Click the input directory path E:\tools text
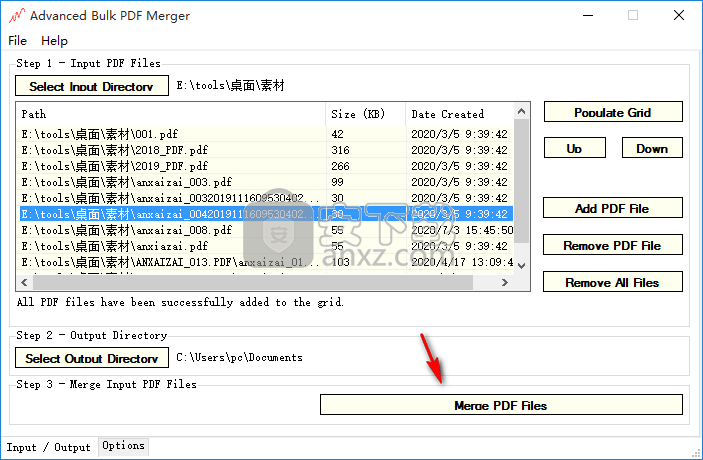This screenshot has width=703, height=460. pos(230,85)
